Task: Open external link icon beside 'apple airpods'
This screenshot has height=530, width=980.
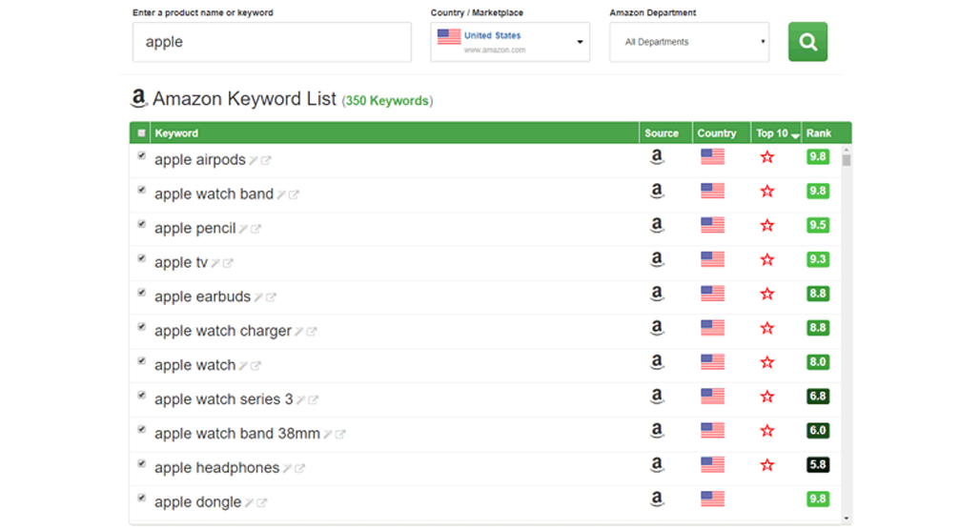Action: pyautogui.click(x=266, y=161)
